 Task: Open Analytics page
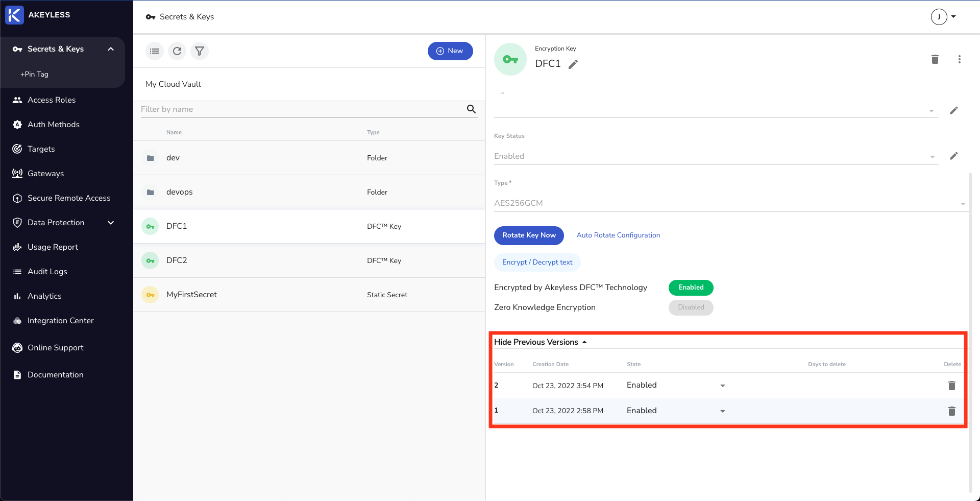pyautogui.click(x=44, y=296)
